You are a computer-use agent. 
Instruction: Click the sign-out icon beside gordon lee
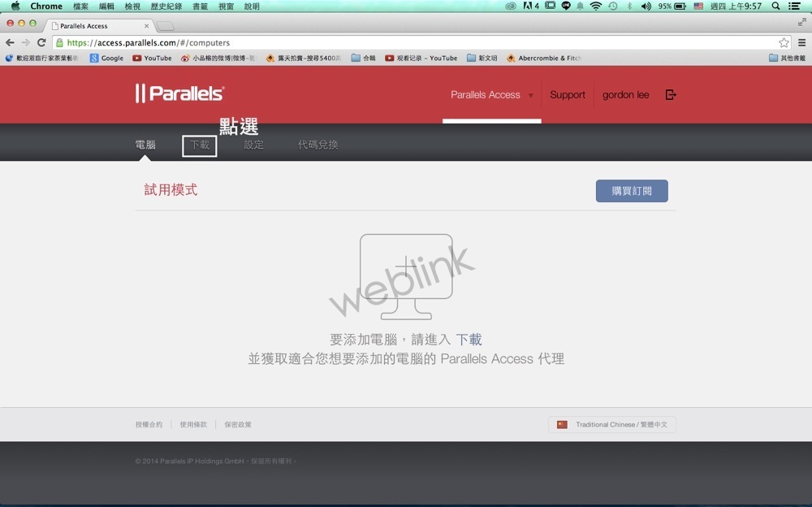coord(671,95)
